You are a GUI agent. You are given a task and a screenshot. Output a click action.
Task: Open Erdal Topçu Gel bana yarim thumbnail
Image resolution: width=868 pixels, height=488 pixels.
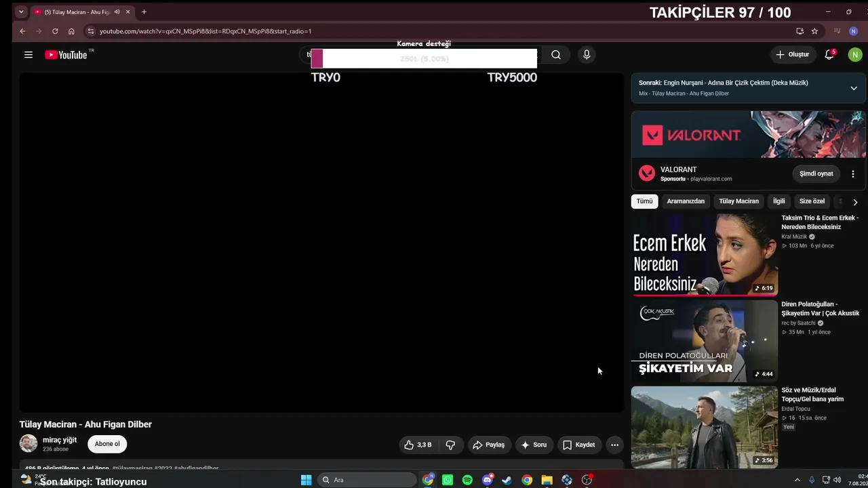coord(705,427)
